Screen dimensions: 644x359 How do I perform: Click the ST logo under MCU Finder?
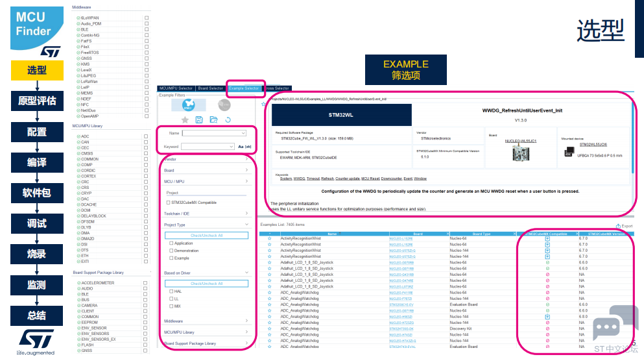pos(51,51)
